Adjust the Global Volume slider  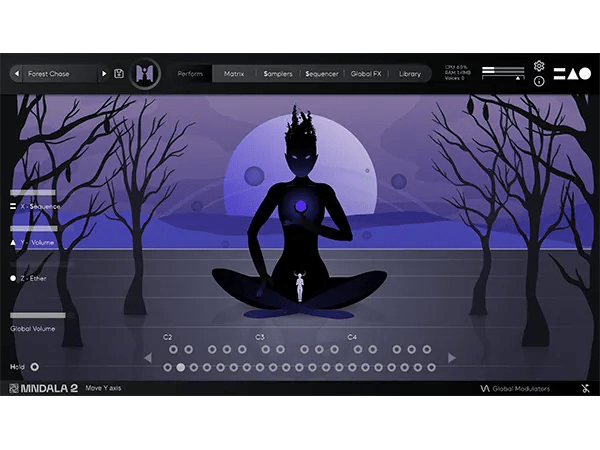point(38,315)
